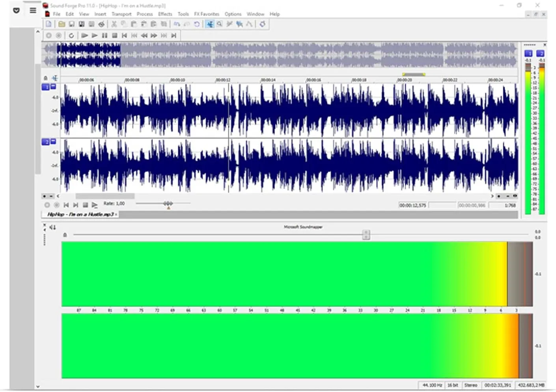Undo the last edit
Image resolution: width=556 pixels, height=392 pixels.
click(x=177, y=24)
